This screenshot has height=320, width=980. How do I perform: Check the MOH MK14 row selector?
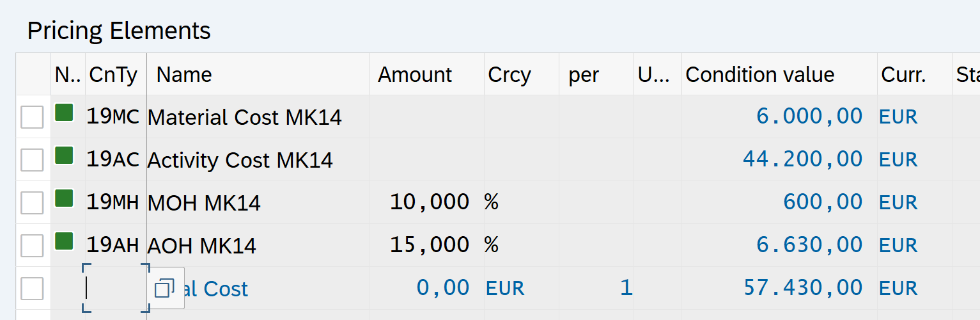33,203
